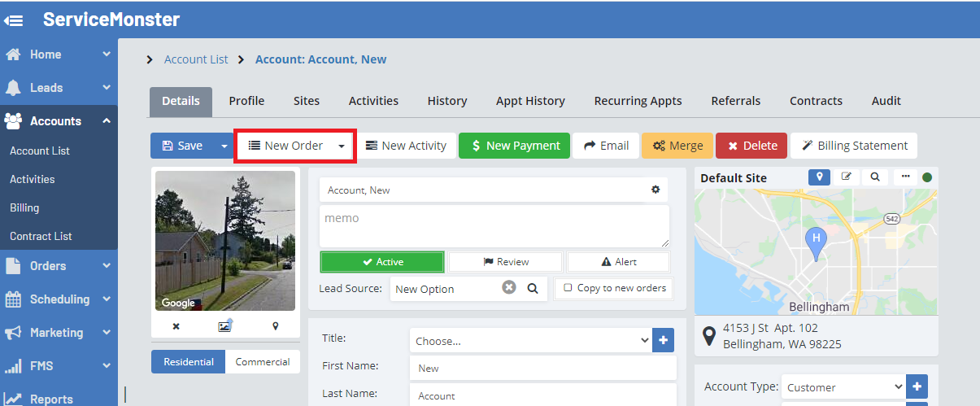This screenshot has height=406, width=980.
Task: Switch to the Sites tab
Action: pos(307,101)
